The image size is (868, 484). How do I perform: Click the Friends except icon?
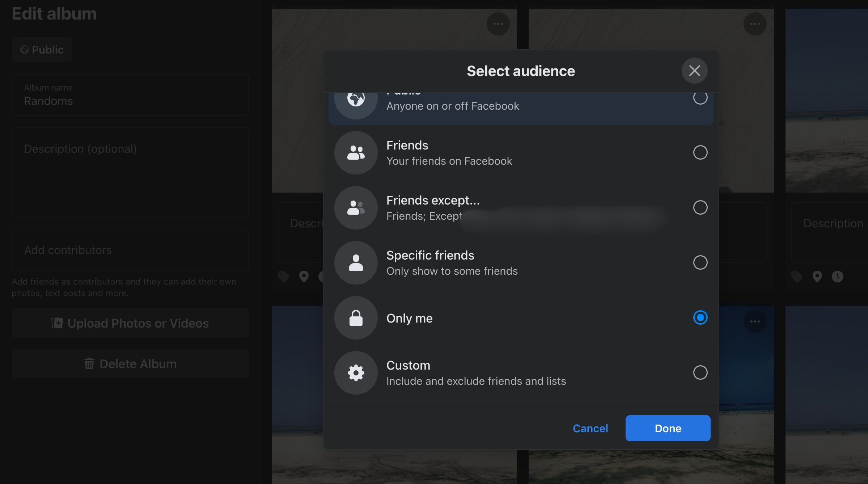point(356,208)
